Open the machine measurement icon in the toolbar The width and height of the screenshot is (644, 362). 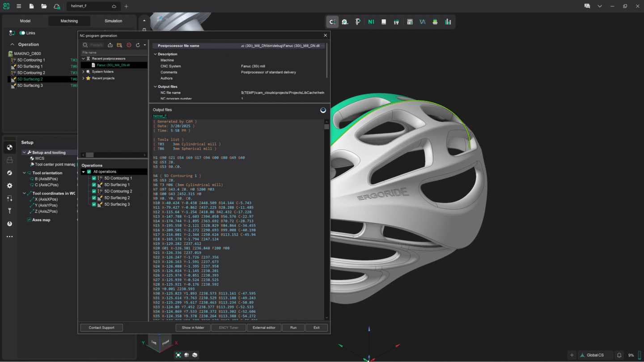pyautogui.click(x=345, y=21)
